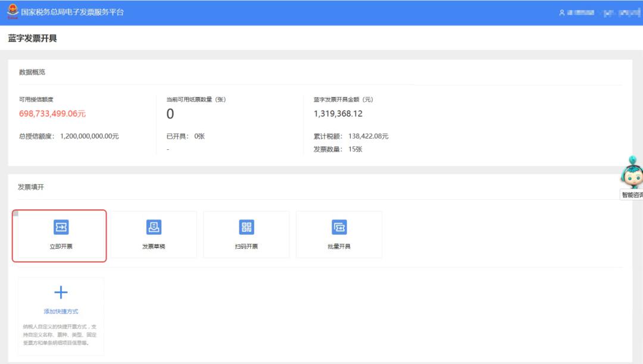Click the 1,319,368.12 invoice amount figure

pos(338,114)
